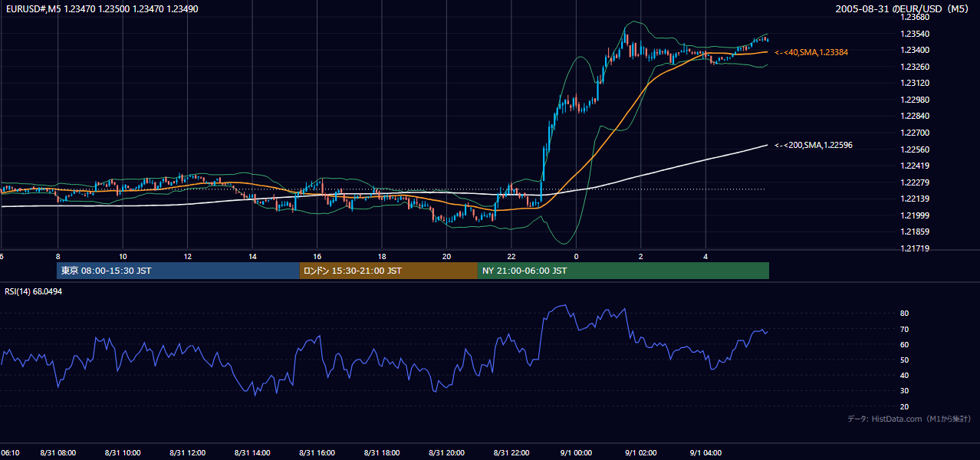Click the 8/31 18:00 bottom time label
The height and width of the screenshot is (460, 980).
pos(382,453)
